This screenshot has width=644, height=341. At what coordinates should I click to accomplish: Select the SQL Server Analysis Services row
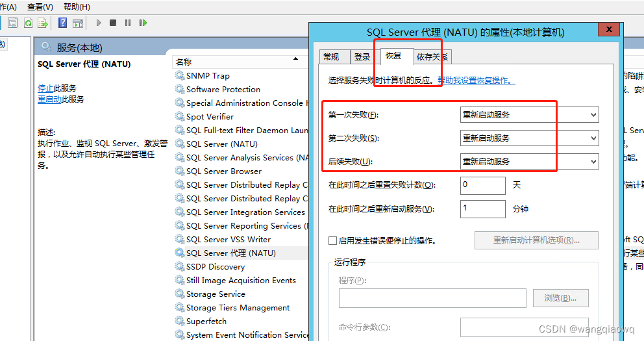[241, 157]
